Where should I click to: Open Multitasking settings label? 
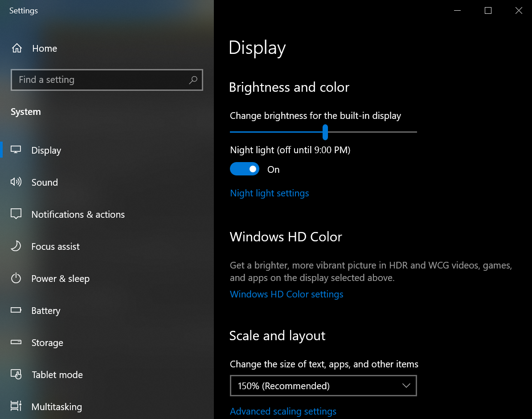pyautogui.click(x=57, y=407)
